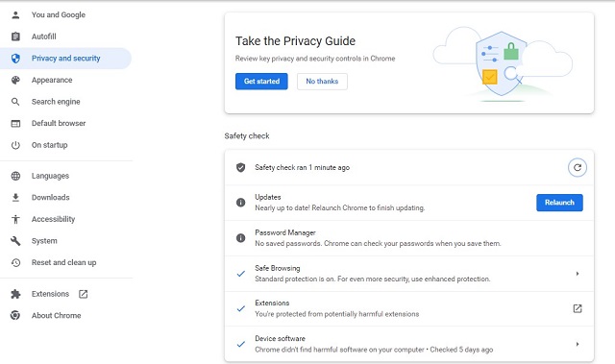Open On startup settings
Screen dimensions: 615x364
click(49, 145)
